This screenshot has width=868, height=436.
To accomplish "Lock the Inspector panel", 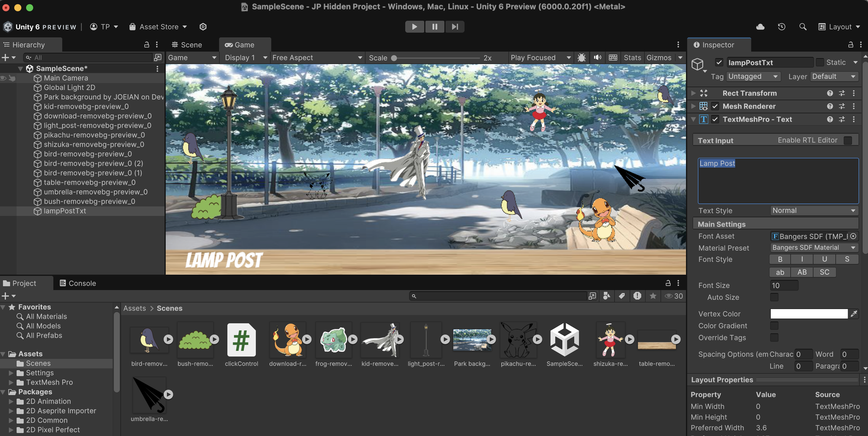I will [x=851, y=44].
